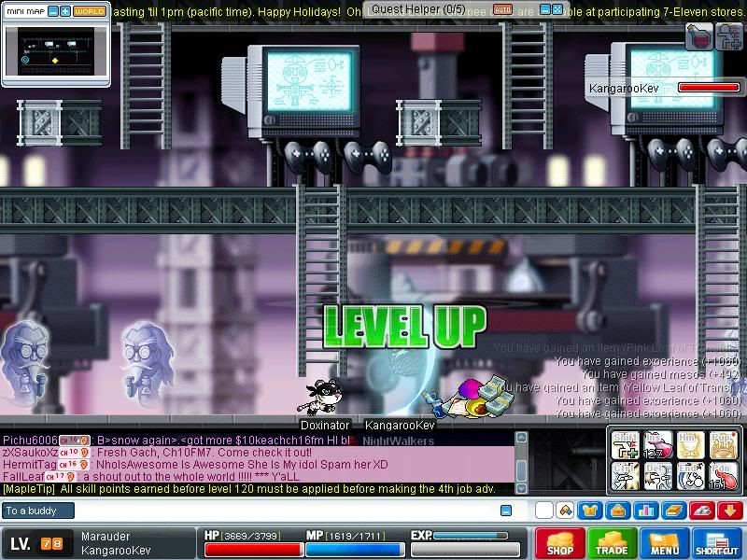Click the zXSaukoXz chat sender name
Screen dimensions: 747x560
[30, 453]
